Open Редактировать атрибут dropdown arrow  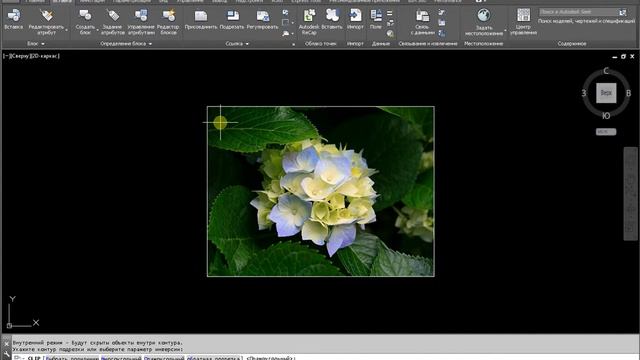[67, 30]
